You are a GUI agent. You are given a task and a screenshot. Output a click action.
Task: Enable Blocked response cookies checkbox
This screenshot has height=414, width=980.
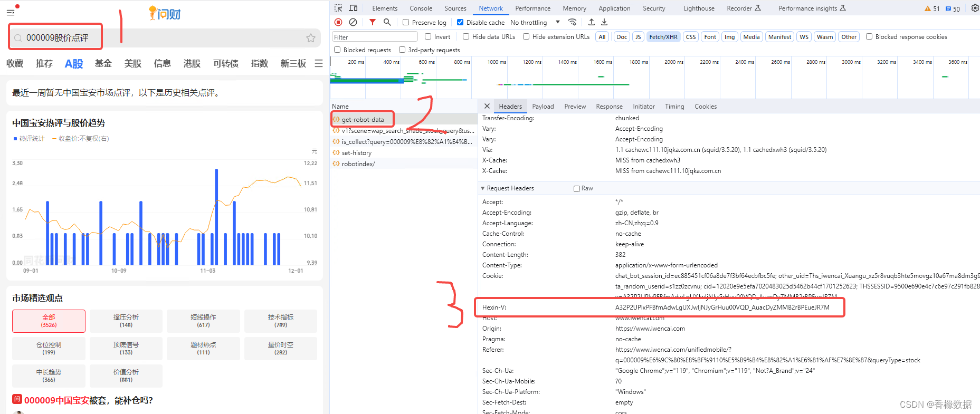coord(869,36)
